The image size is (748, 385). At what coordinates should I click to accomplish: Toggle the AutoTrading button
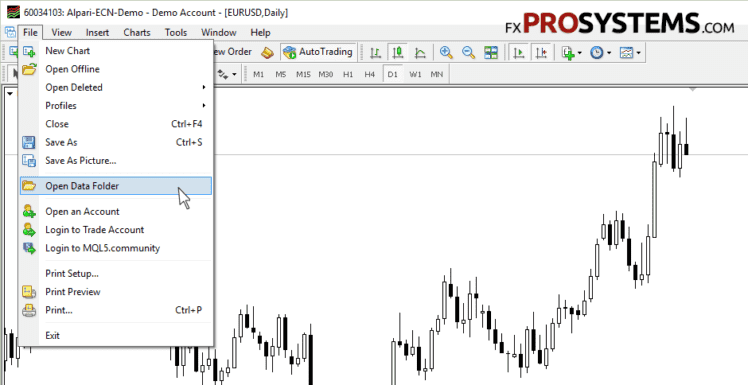(318, 52)
